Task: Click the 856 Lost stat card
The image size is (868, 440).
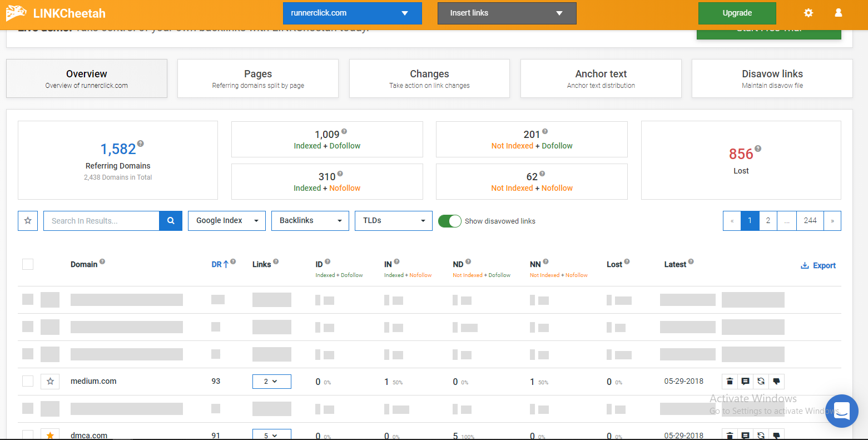Action: pos(741,160)
